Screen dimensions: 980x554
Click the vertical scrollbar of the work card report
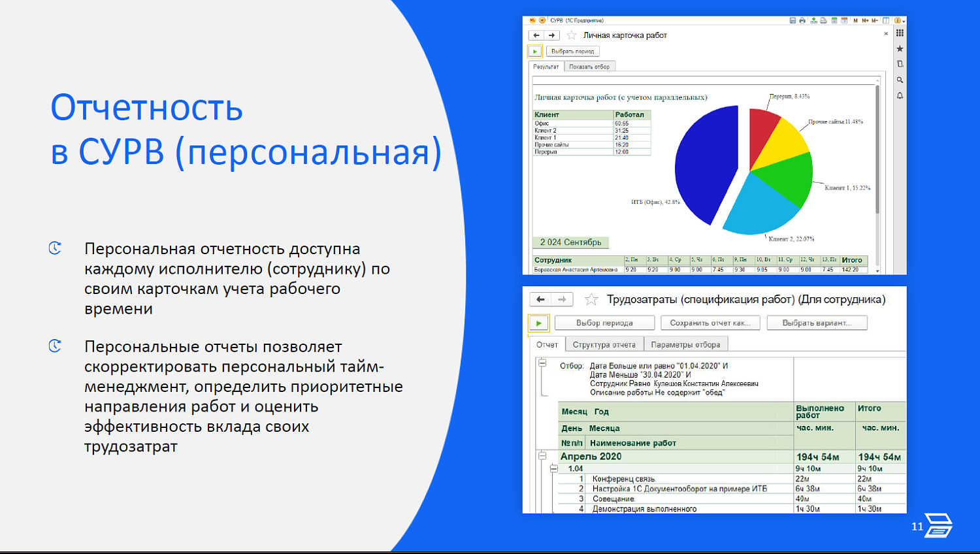[x=877, y=150]
